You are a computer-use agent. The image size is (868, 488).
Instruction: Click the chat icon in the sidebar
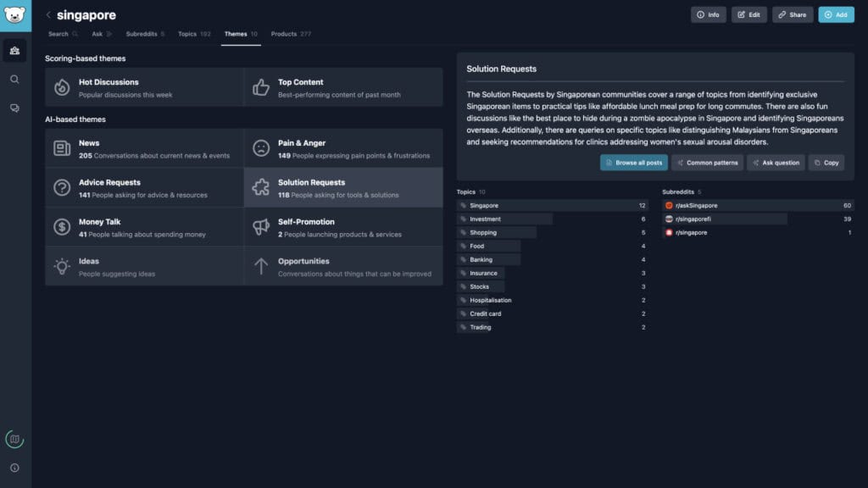point(14,108)
